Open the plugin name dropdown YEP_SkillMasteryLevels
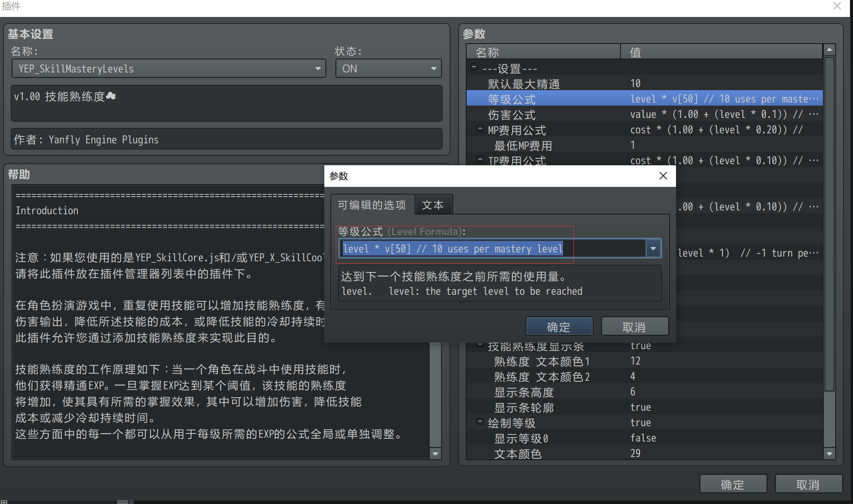 (169, 69)
